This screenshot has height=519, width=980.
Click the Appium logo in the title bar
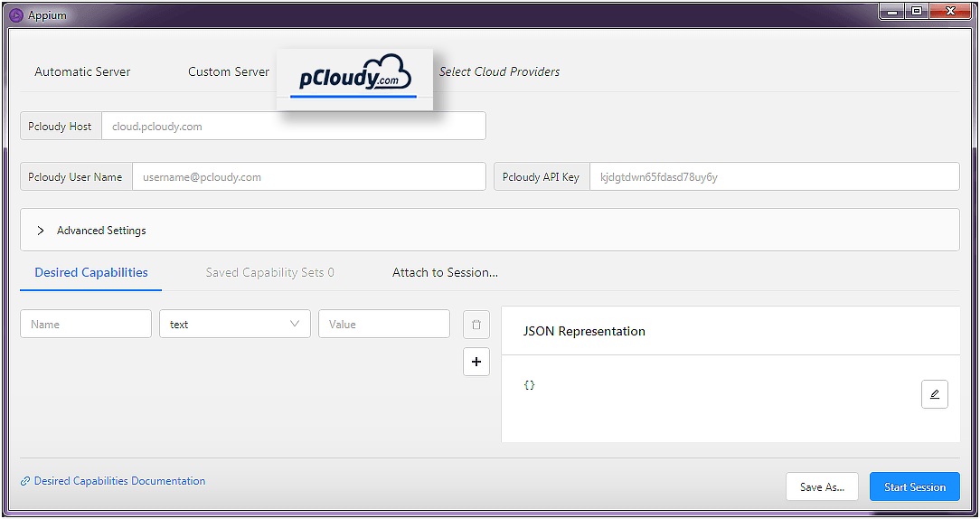(15, 15)
